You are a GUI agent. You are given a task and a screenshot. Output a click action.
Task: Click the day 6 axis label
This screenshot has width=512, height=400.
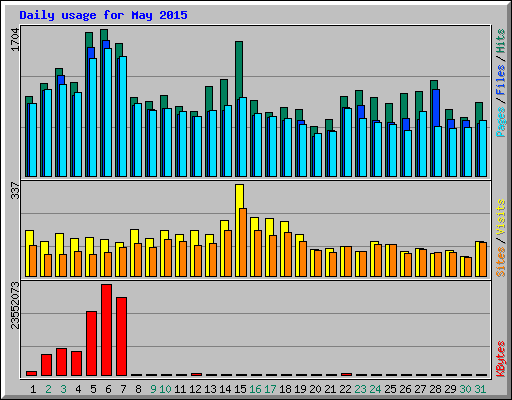[x=108, y=389]
